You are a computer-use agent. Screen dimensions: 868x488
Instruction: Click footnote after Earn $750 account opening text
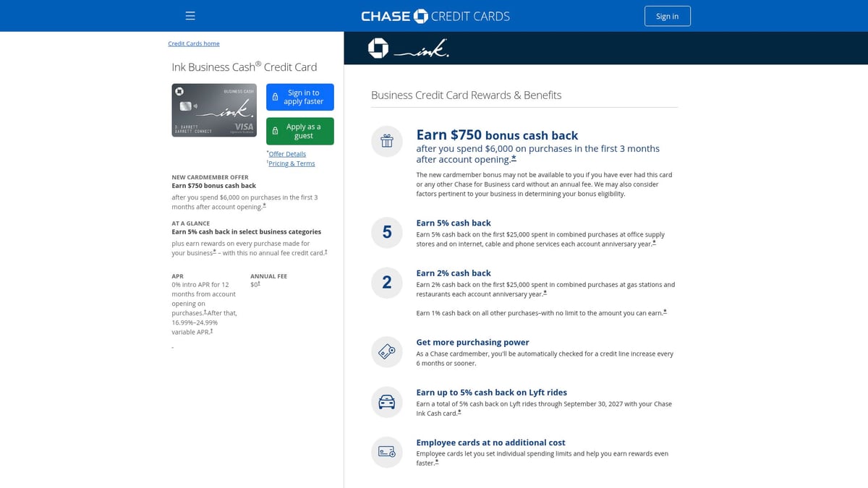pyautogui.click(x=514, y=159)
